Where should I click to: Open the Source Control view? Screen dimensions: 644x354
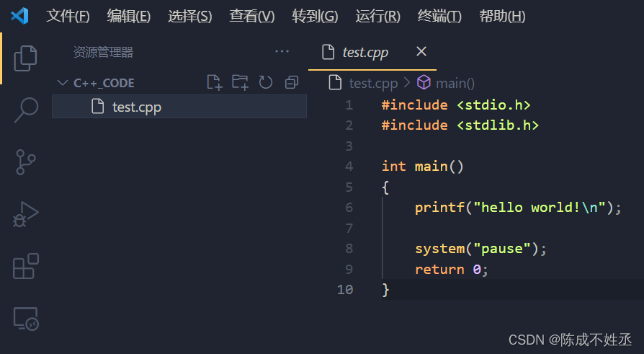25,162
